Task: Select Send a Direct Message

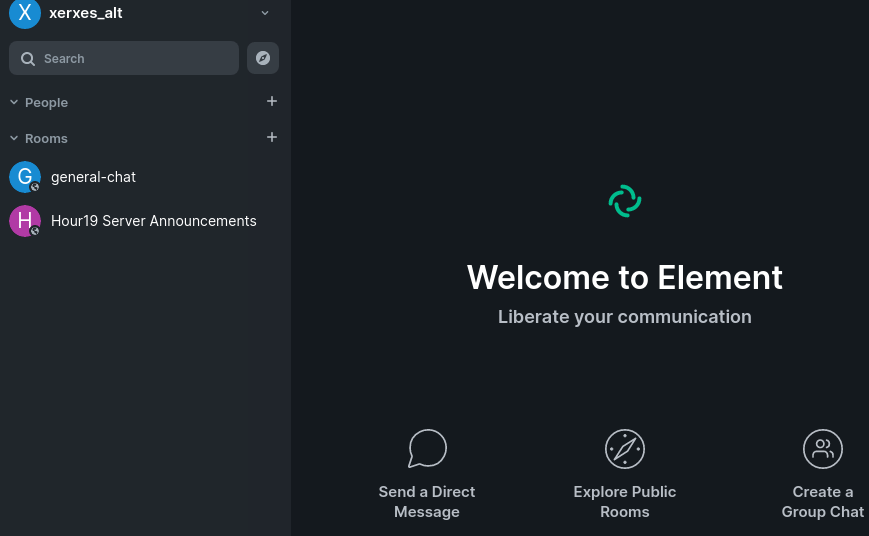Action: pos(427,502)
